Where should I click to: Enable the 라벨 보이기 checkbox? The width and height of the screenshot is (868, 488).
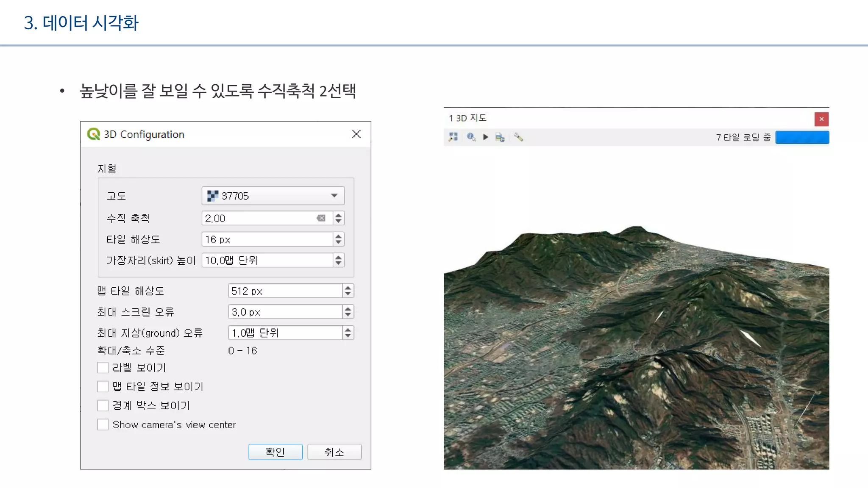(103, 368)
